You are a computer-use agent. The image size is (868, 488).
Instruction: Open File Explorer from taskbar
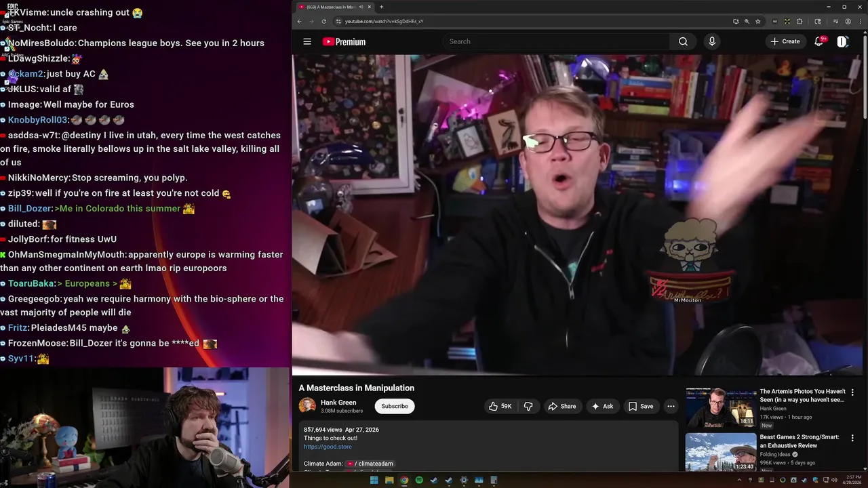click(x=389, y=481)
